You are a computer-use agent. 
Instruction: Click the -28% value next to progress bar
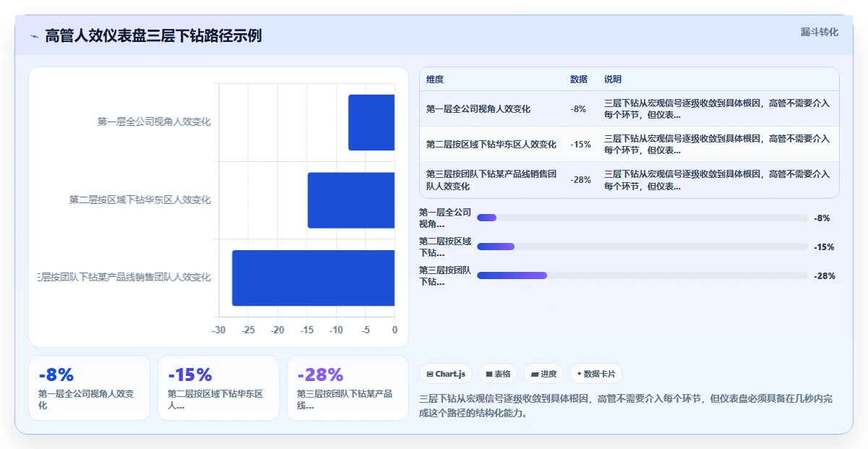click(824, 275)
